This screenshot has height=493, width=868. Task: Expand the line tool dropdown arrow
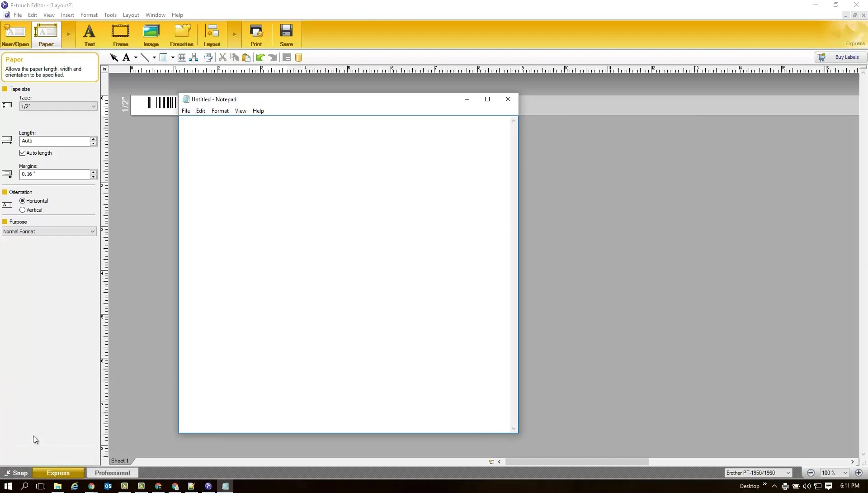154,57
